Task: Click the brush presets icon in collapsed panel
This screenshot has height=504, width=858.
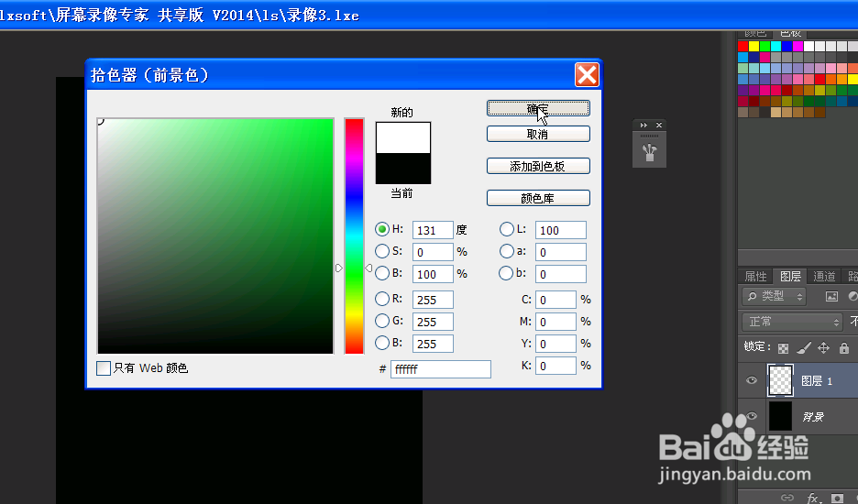Action: pos(650,152)
